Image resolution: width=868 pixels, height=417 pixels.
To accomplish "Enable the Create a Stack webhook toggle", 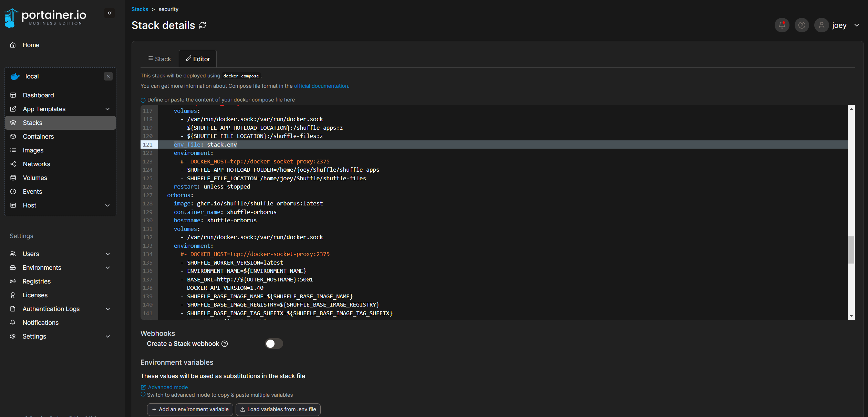I will click(274, 343).
